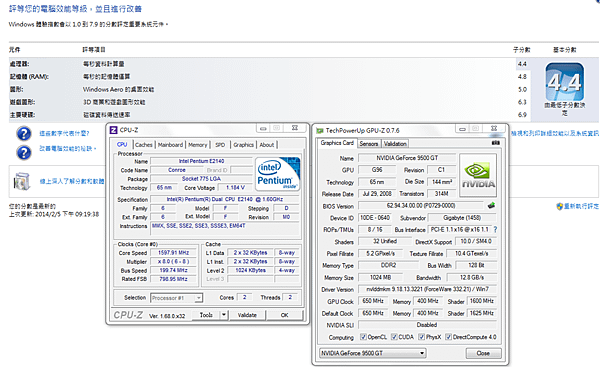This screenshot has width=600, height=367.
Task: Switch to the Sensors tab in GPU-Z
Action: [x=369, y=144]
